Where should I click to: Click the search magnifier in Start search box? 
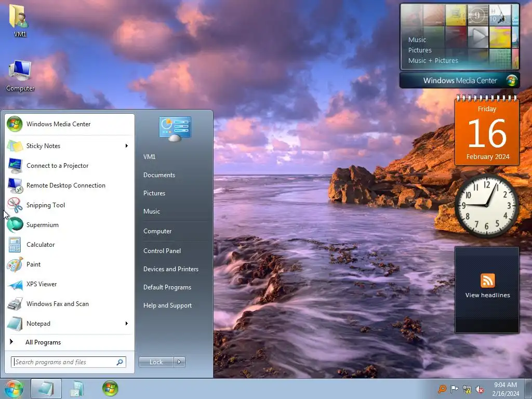(120, 362)
